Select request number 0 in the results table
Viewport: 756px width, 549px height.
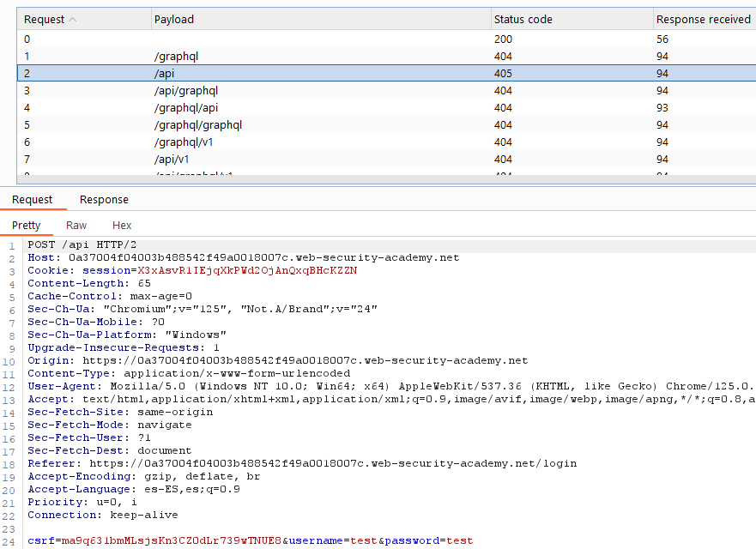click(386, 39)
